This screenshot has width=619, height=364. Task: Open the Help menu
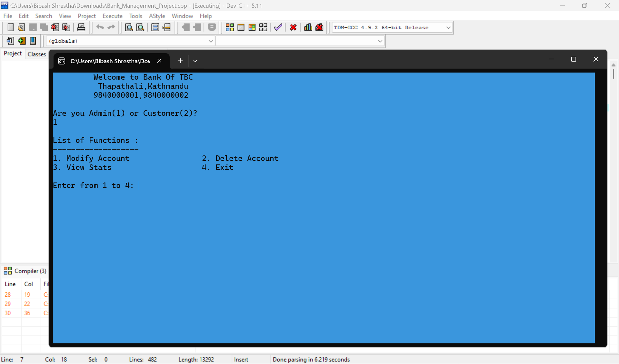coord(206,16)
